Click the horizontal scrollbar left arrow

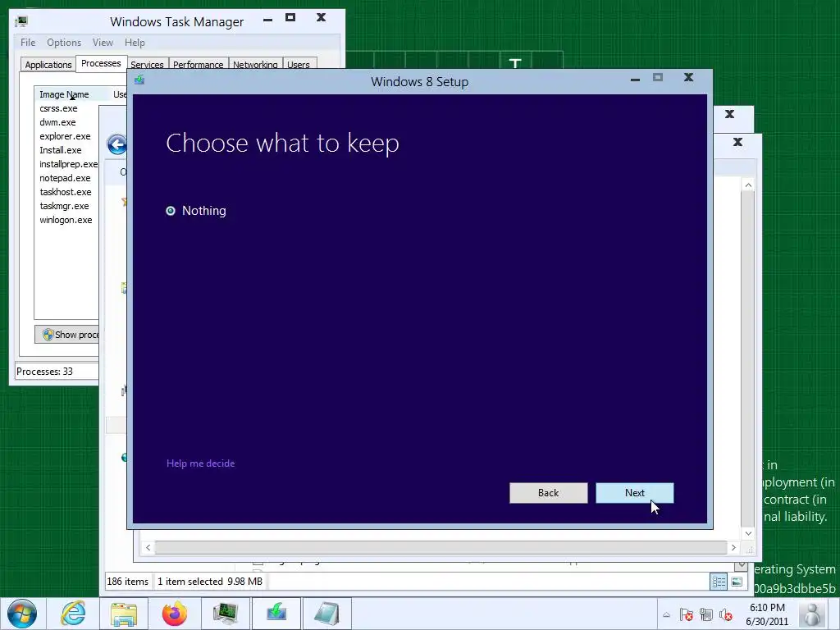tap(148, 547)
